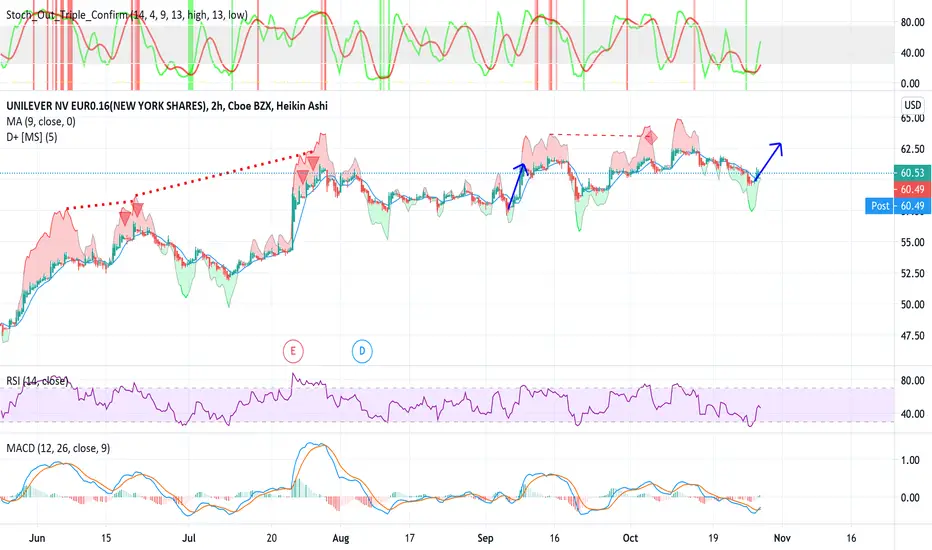Click 80.00 on the RSI pane scale
The height and width of the screenshot is (550, 932).
912,381
